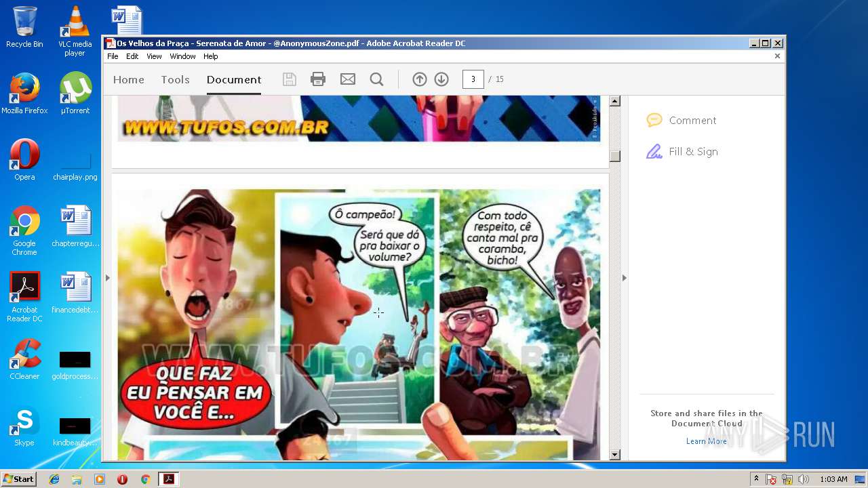This screenshot has height=488, width=868.
Task: Open financedebt Word document on desktop
Action: tap(75, 293)
